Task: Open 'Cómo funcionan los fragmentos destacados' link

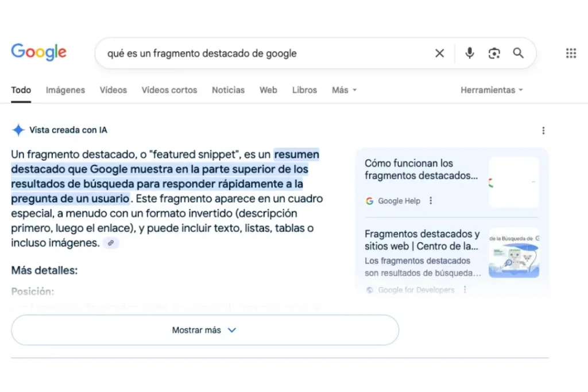Action: pyautogui.click(x=421, y=169)
